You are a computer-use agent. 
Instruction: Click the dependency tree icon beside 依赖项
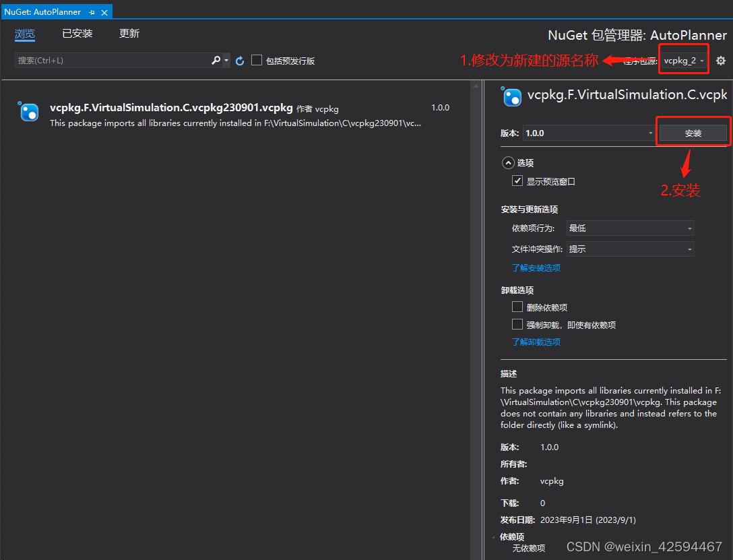pyautogui.click(x=494, y=537)
